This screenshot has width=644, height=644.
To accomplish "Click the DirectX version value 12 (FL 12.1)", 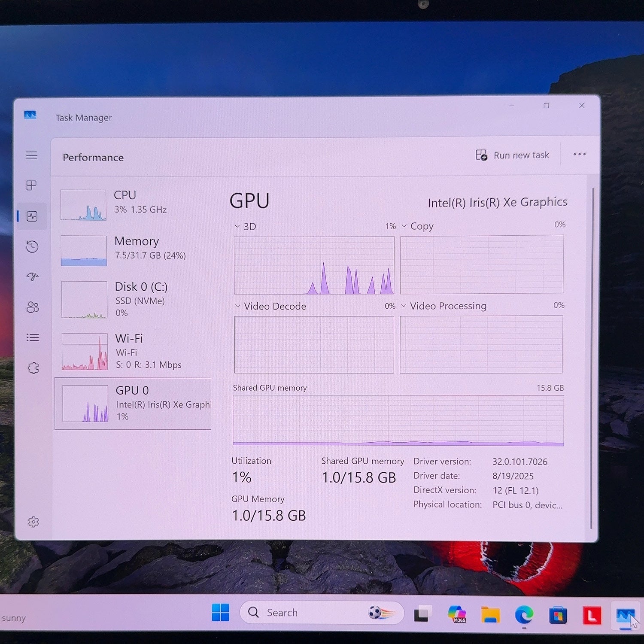I will pos(516,490).
